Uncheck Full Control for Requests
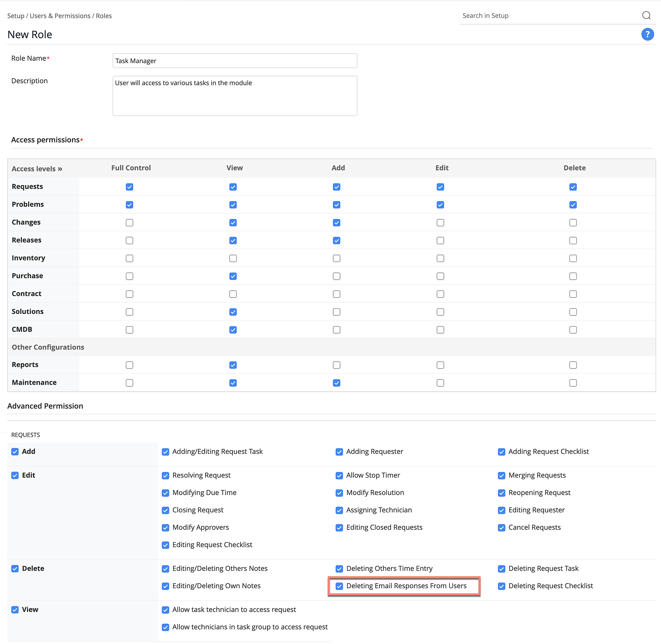The height and width of the screenshot is (644, 661). tap(129, 187)
